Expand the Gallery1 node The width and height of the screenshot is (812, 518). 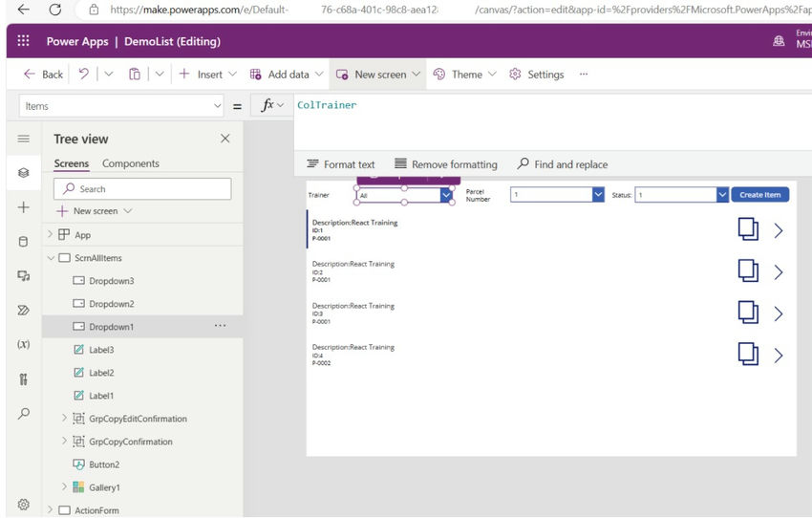point(64,486)
